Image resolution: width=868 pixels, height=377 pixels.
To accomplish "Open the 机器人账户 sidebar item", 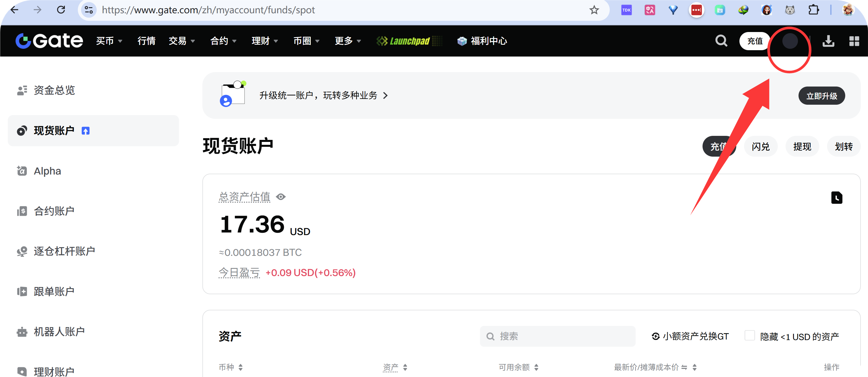I will tap(59, 331).
